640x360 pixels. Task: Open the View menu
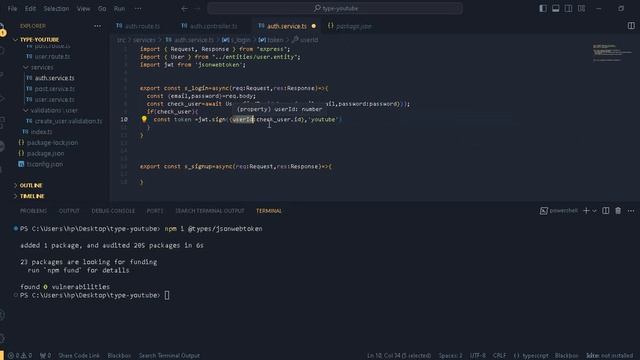pyautogui.click(x=83, y=8)
